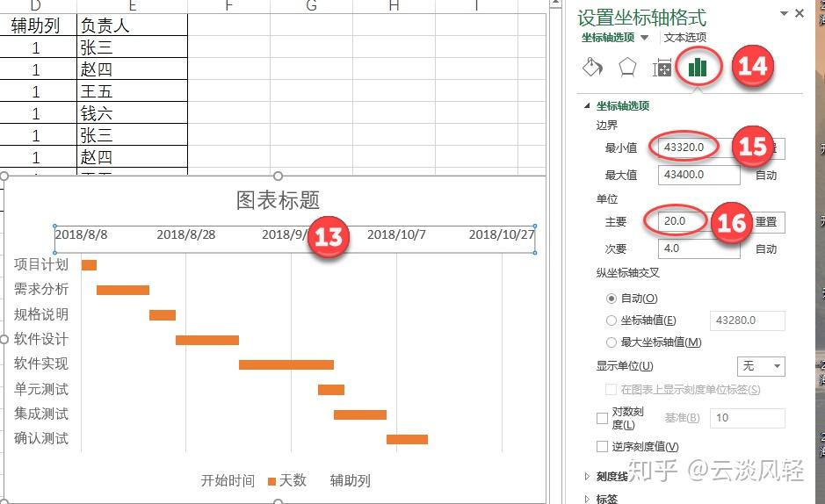This screenshot has height=504, width=825.
Task: Click the 最大值 input field
Action: [x=698, y=175]
